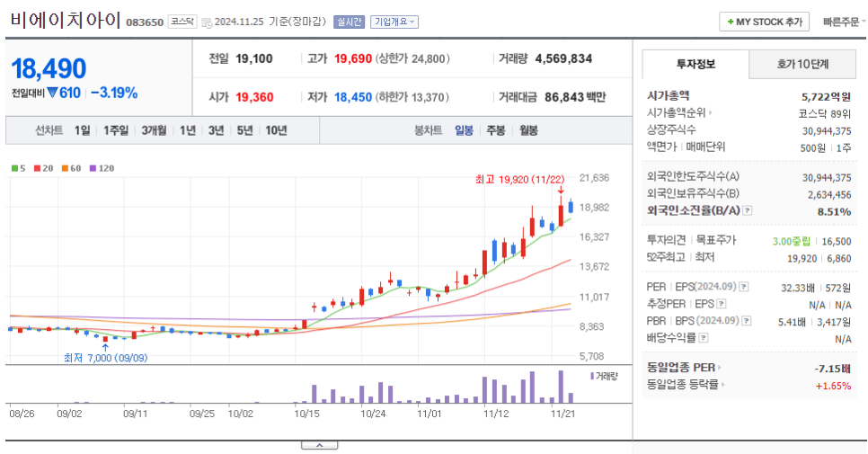Select the 1주일 line chart period
Screen dimensions: 868x454
116,130
